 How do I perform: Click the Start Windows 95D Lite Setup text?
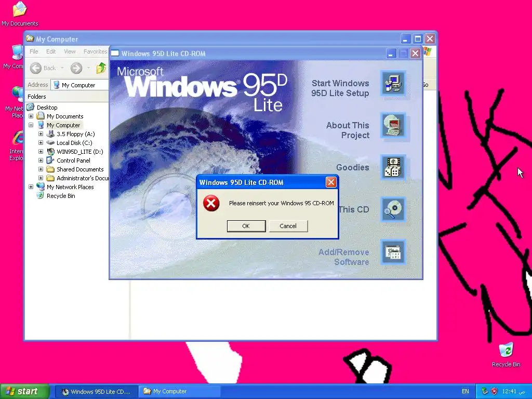click(340, 88)
